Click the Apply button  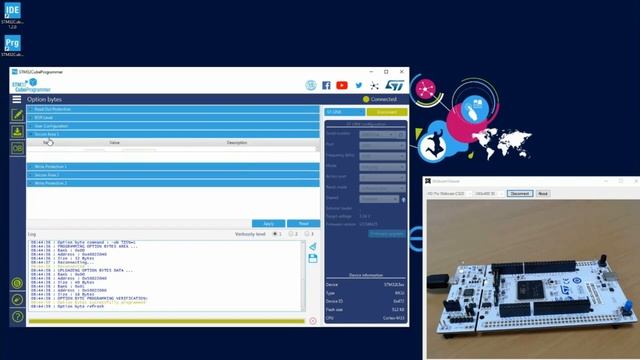click(269, 224)
